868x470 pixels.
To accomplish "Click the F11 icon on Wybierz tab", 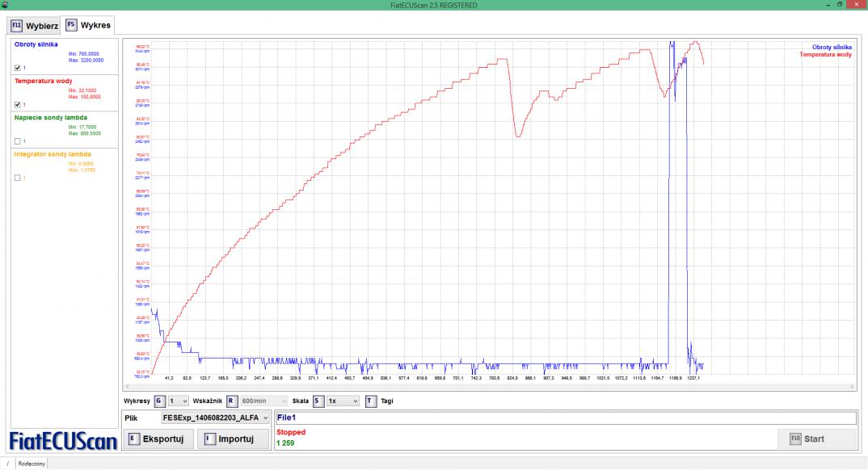I will [x=16, y=25].
